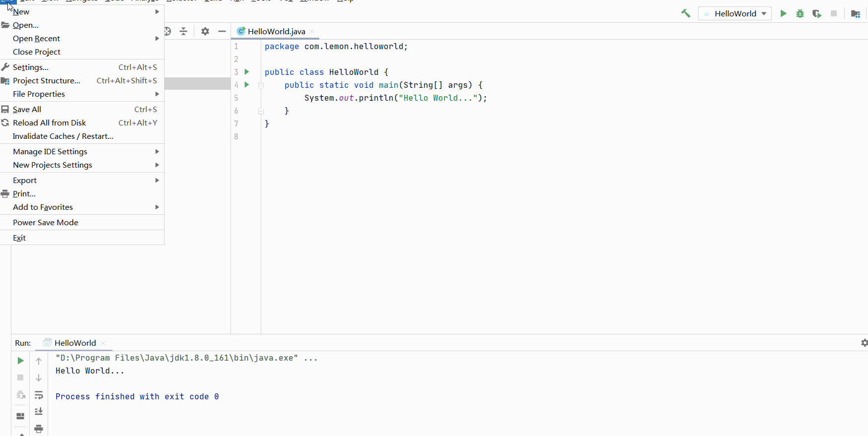Rerun HelloWorld in the Run panel
This screenshot has height=436, width=868.
coord(20,361)
